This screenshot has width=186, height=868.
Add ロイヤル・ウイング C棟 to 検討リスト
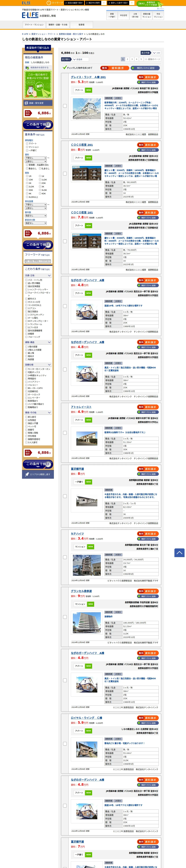point(148,723)
